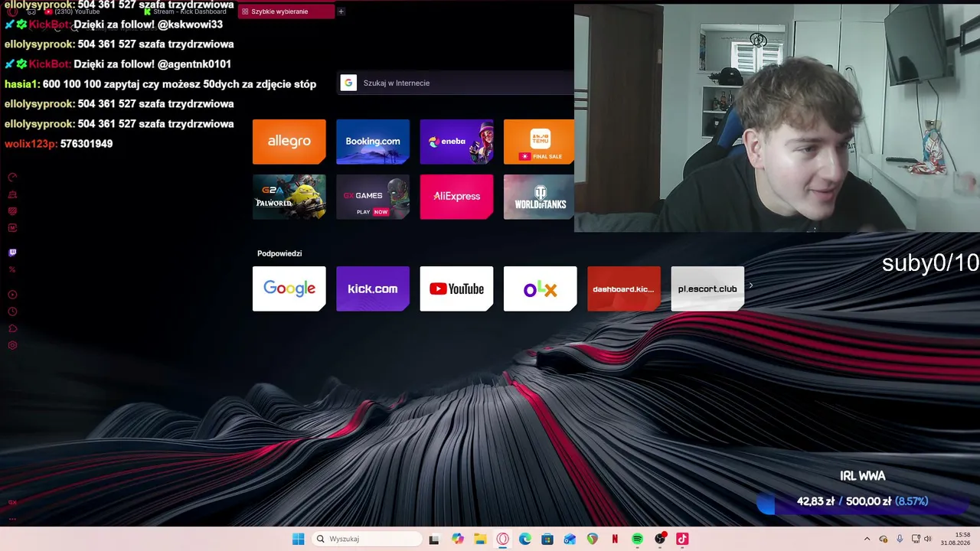Image resolution: width=980 pixels, height=551 pixels.
Task: Click the taskbar 'Wyszukaj' search box
Action: (367, 539)
